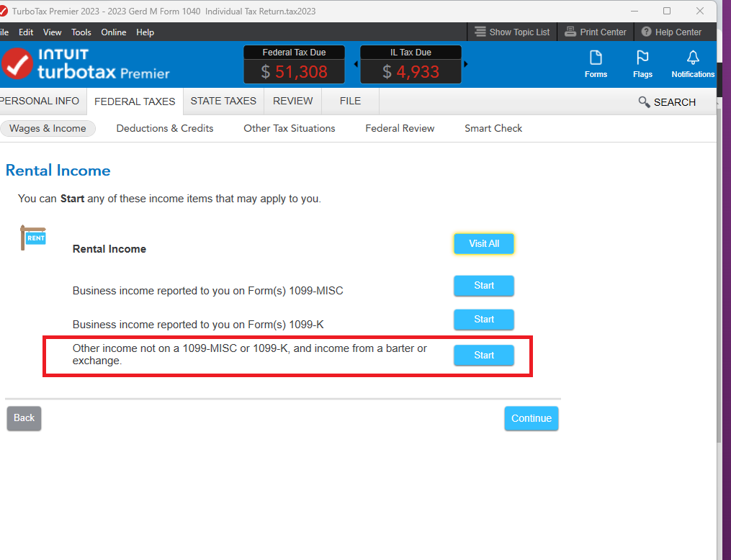Viewport: 731px width, 560px height.
Task: Click the TurboTax checkmark logo
Action: pyautogui.click(x=17, y=63)
